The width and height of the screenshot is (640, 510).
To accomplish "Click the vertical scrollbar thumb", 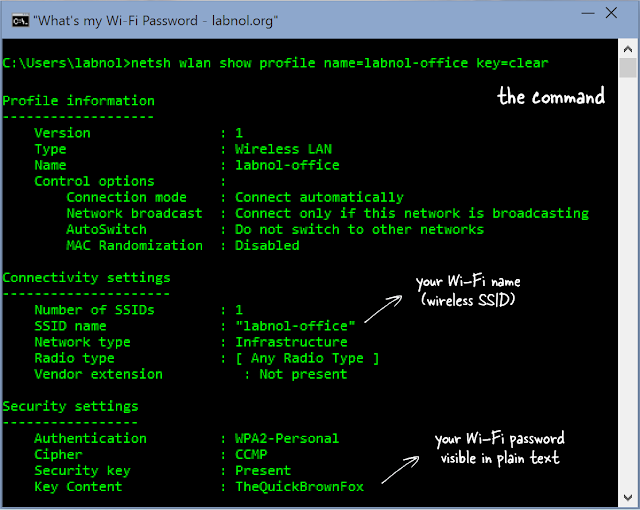I will 628,70.
